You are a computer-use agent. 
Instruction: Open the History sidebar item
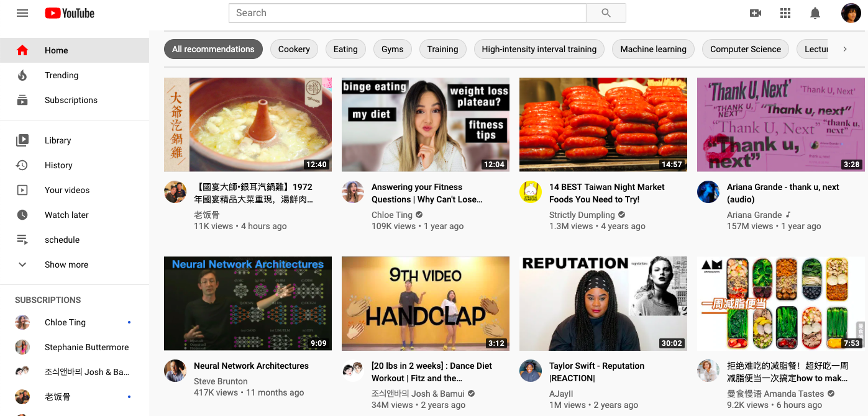click(58, 165)
